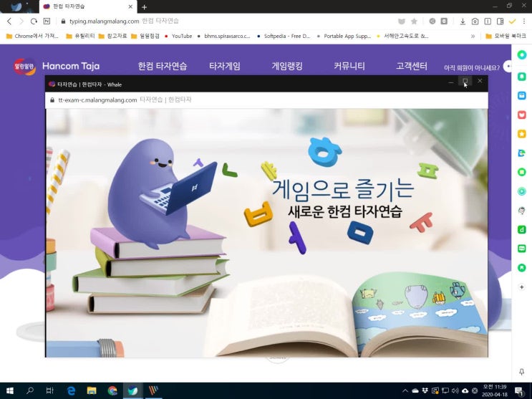The width and height of the screenshot is (532, 399).
Task: Click the 아직 회원이 아니세요? link
Action: (472, 67)
